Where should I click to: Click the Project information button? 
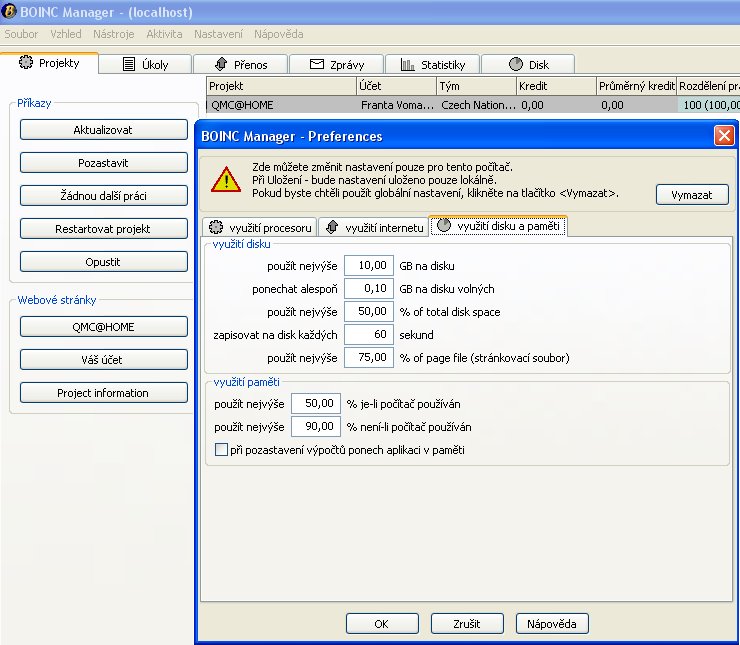(103, 393)
